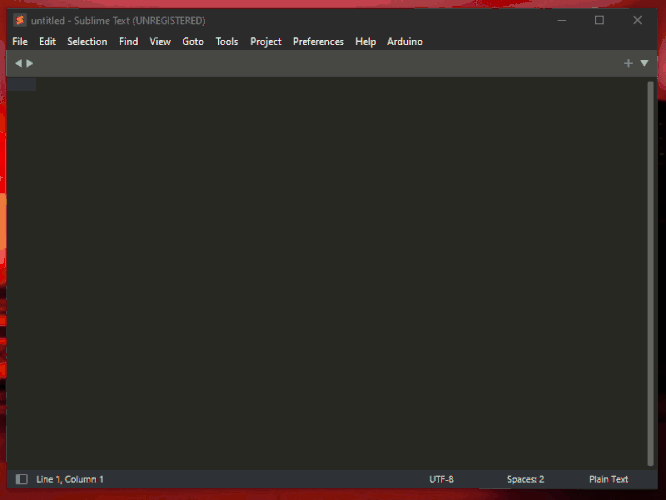Open the Plain Text syntax selector
666x500 pixels.
[608, 479]
